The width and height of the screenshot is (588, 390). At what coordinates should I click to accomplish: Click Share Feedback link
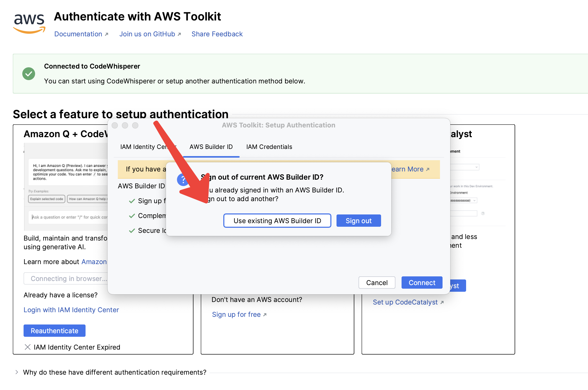point(217,34)
